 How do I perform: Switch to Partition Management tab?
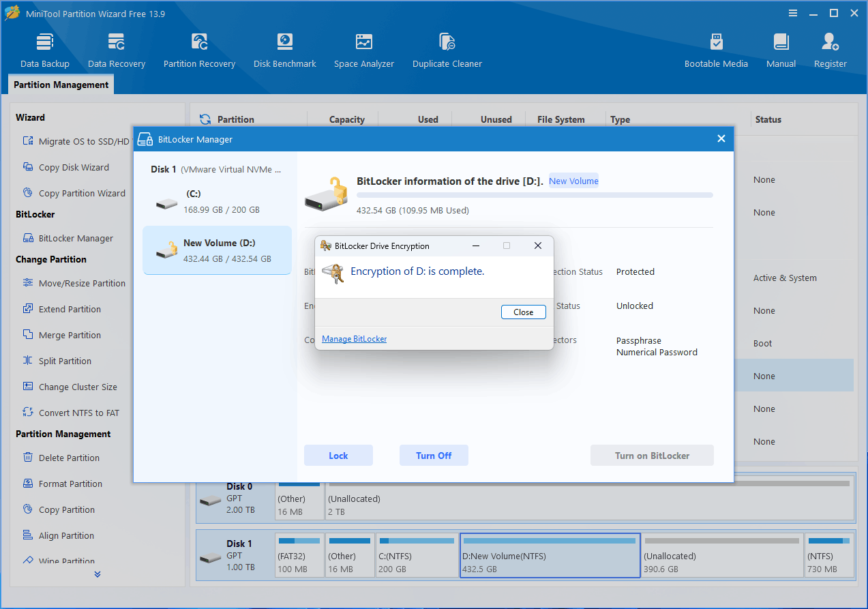point(61,85)
